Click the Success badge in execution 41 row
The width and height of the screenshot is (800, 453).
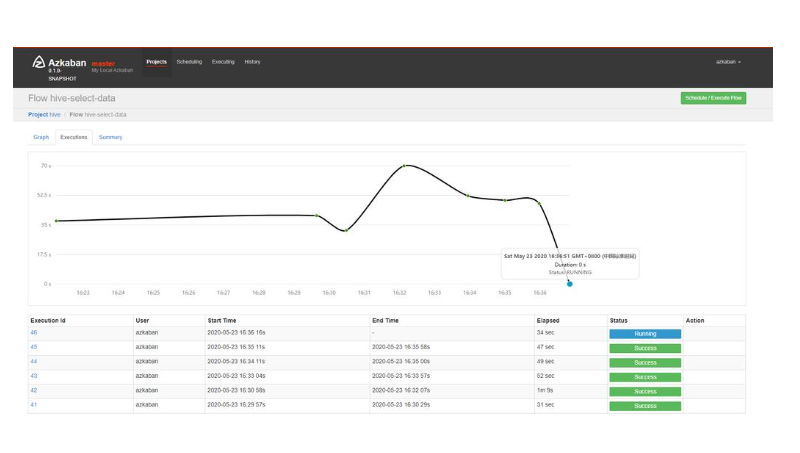pos(645,406)
